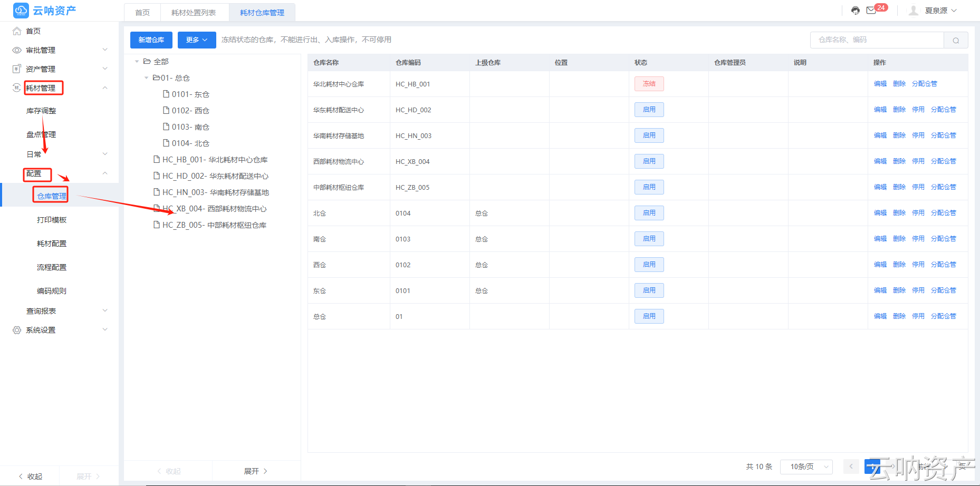Expand the 资产管理 sidebar menu chevron

105,69
